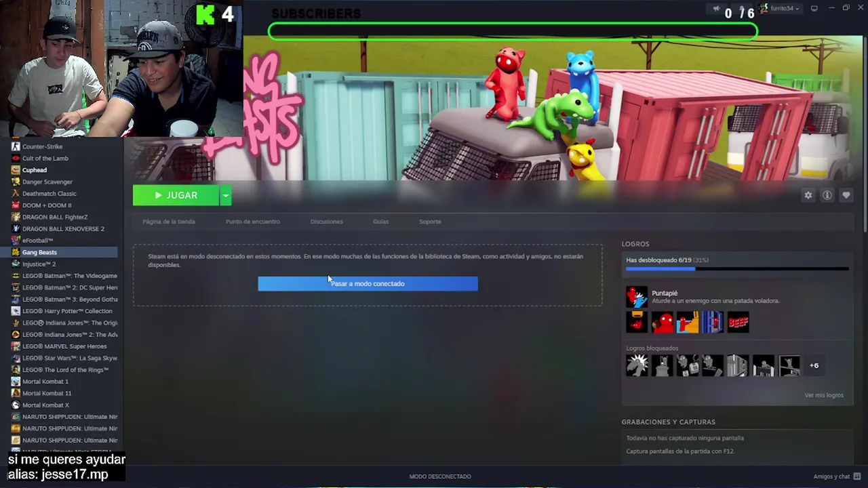This screenshot has height=488, width=868.
Task: Open the announcements megaphone icon
Action: 716,9
